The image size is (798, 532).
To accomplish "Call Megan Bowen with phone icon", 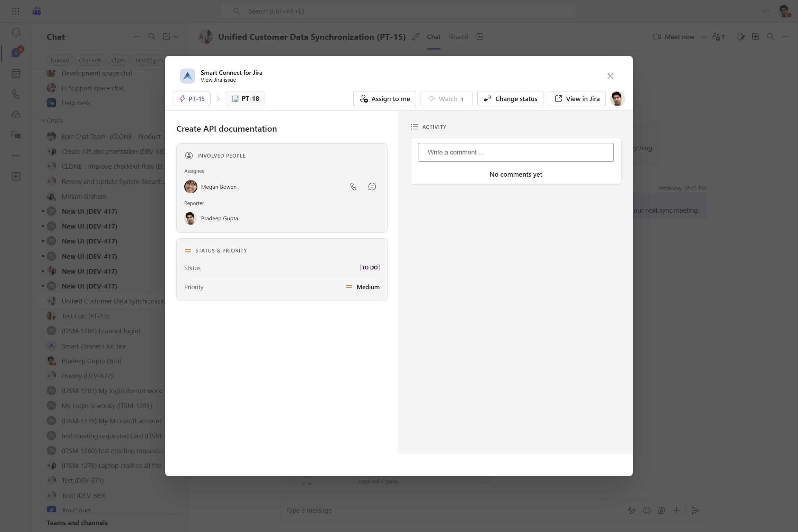I will click(353, 187).
